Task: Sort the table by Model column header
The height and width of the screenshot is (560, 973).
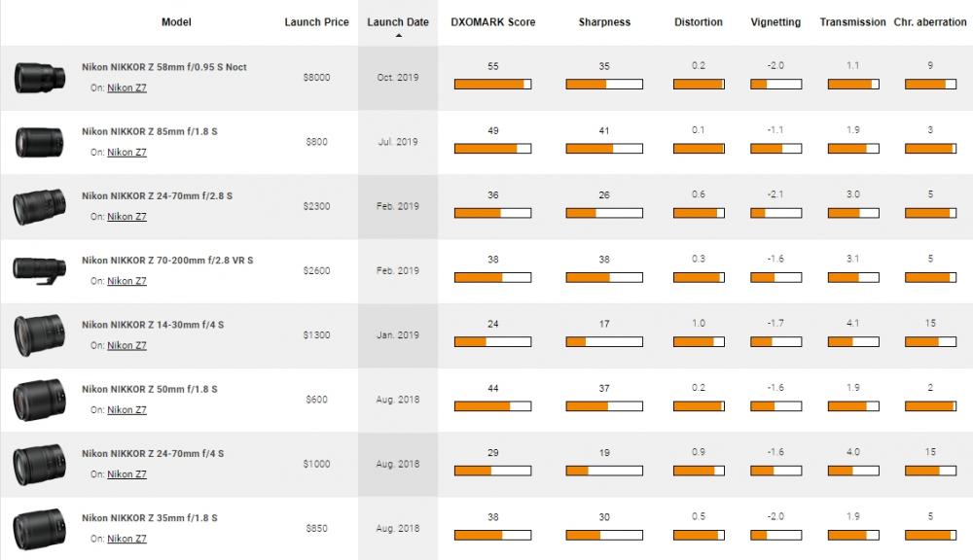Action: (176, 22)
